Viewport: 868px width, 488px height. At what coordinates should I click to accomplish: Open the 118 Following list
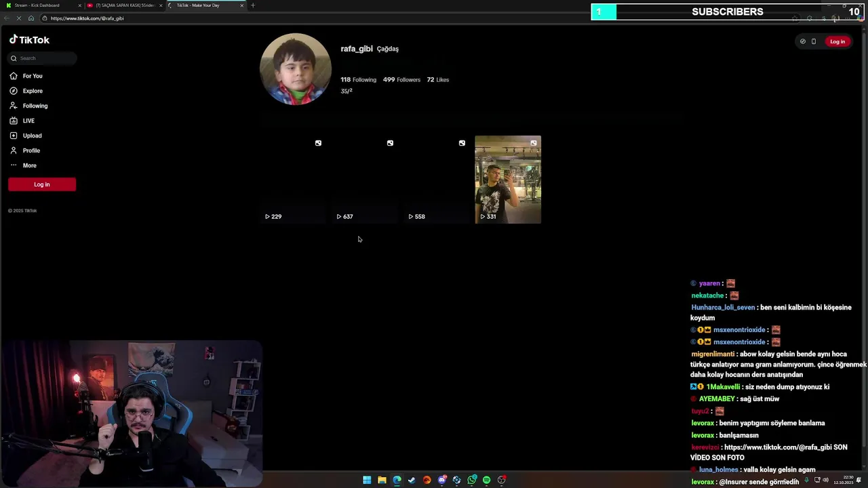pos(358,80)
